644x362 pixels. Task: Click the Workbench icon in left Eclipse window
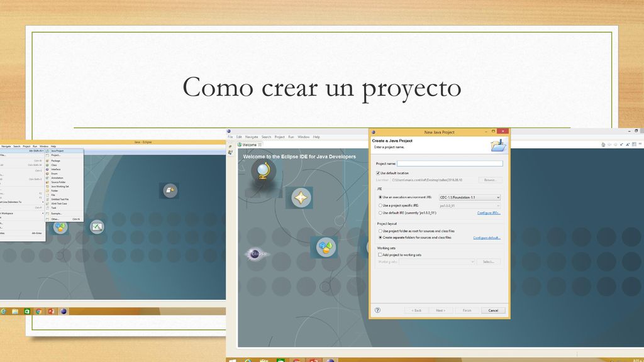point(170,190)
